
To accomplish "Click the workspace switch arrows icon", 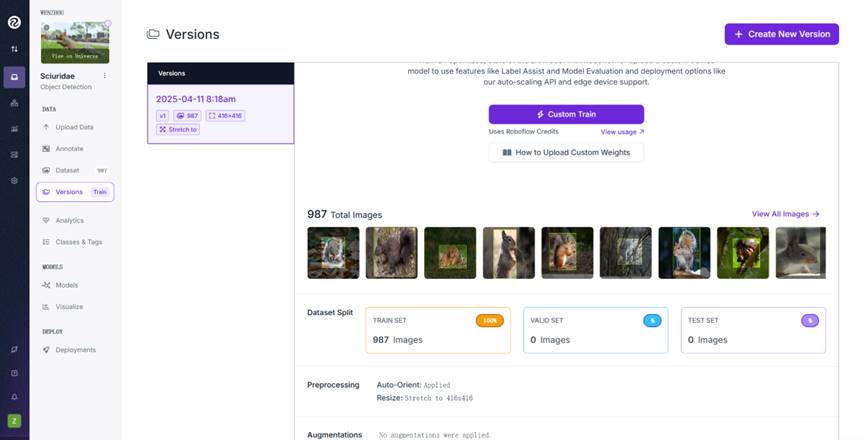I will coord(14,49).
